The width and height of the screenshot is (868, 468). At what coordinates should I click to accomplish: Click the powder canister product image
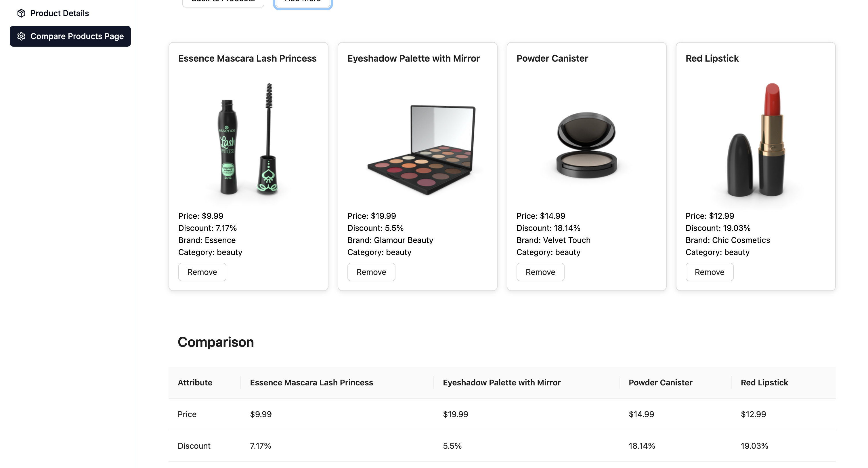(586, 145)
